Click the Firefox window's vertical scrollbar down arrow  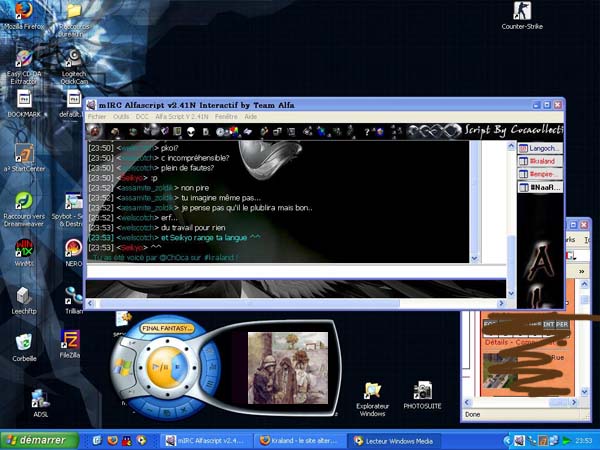[x=584, y=391]
